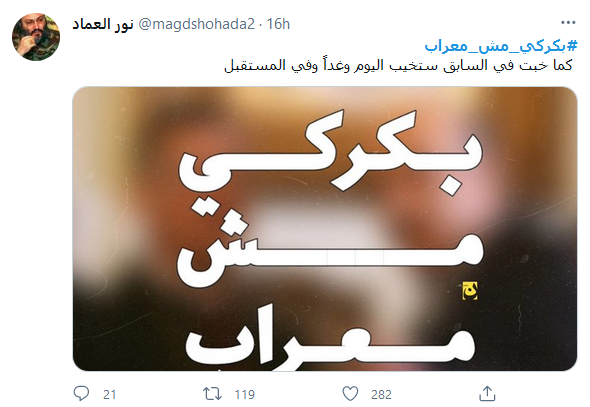This screenshot has height=407, width=590.
Task: Click the 119 retweets count
Action: pyautogui.click(x=245, y=395)
